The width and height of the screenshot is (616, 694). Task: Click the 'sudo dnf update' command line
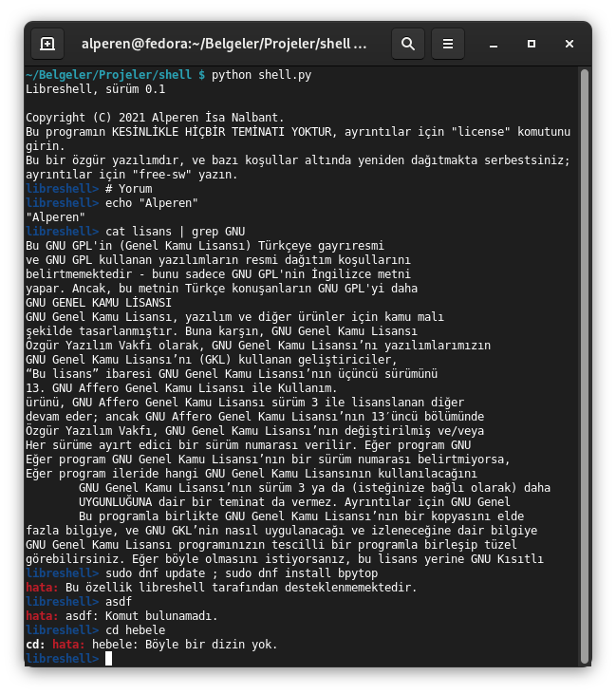(242, 572)
